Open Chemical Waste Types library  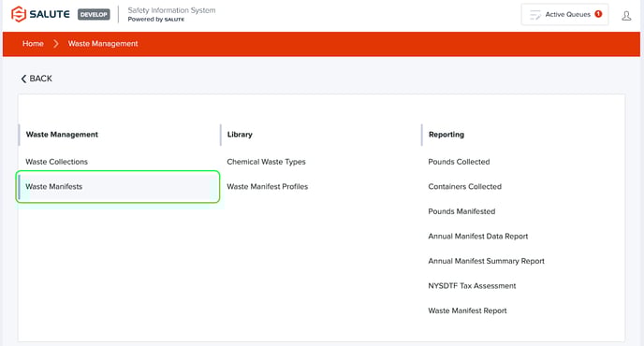(x=266, y=162)
